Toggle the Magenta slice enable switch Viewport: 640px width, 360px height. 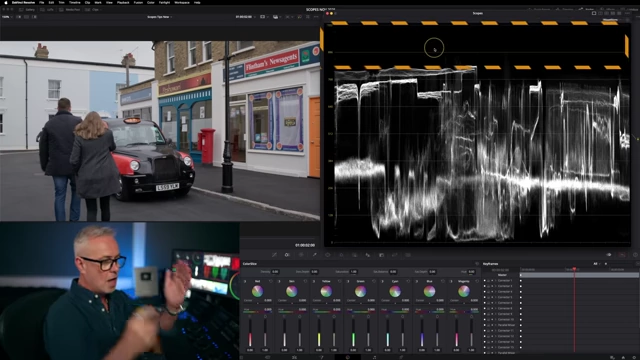point(451,281)
